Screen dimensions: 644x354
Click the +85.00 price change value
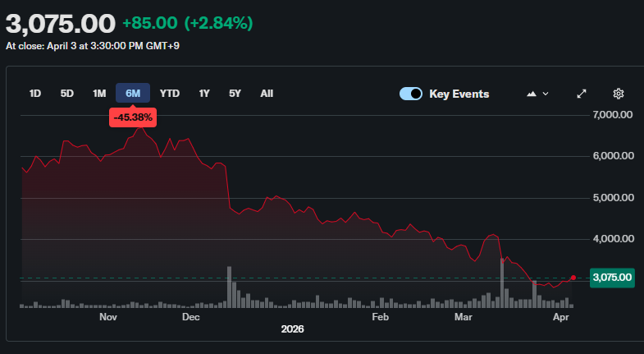[x=150, y=23]
